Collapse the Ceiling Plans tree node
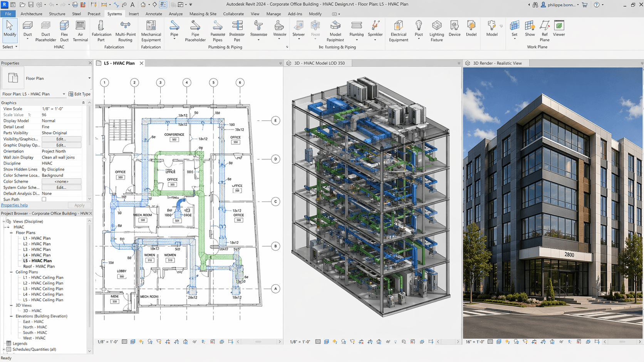644x362 pixels. tap(12, 272)
